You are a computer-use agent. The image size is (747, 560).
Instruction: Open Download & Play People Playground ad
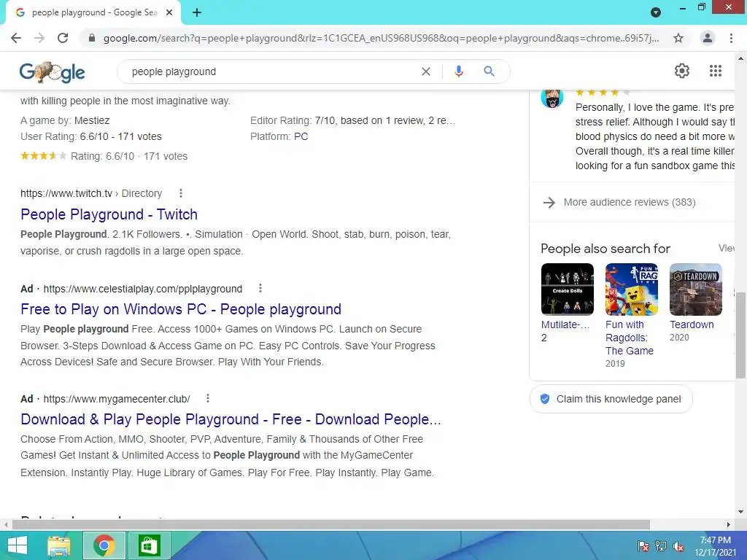click(231, 419)
